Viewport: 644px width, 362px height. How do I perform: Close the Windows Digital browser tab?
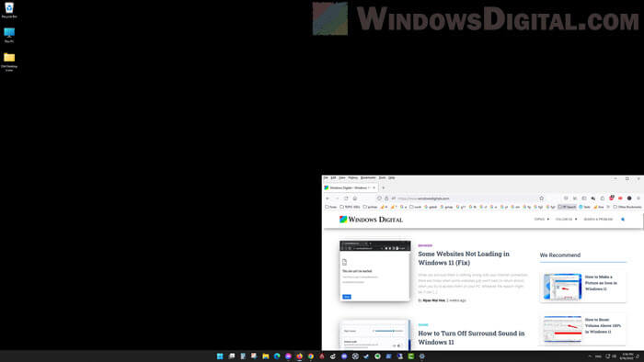tap(374, 187)
